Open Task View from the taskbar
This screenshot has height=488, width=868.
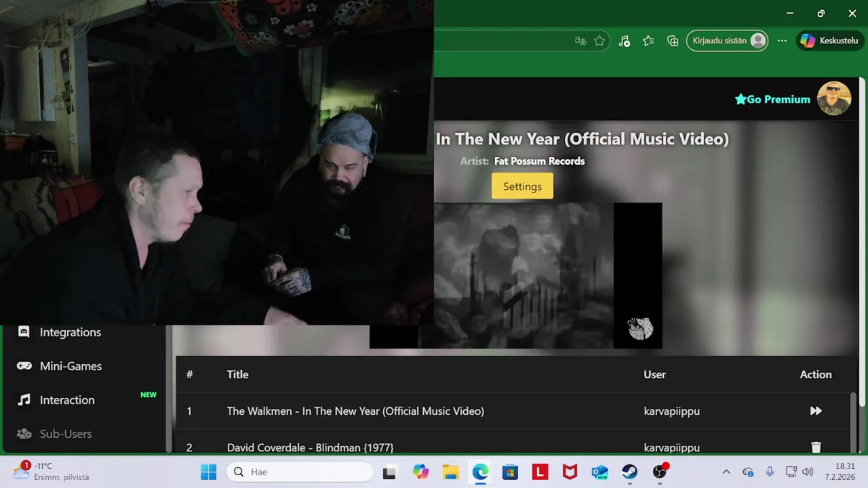pyautogui.click(x=389, y=472)
